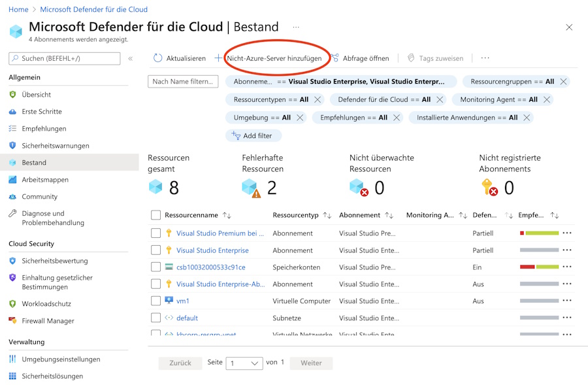
Task: Remove the Empfehlungen filter with its X
Action: (x=397, y=118)
